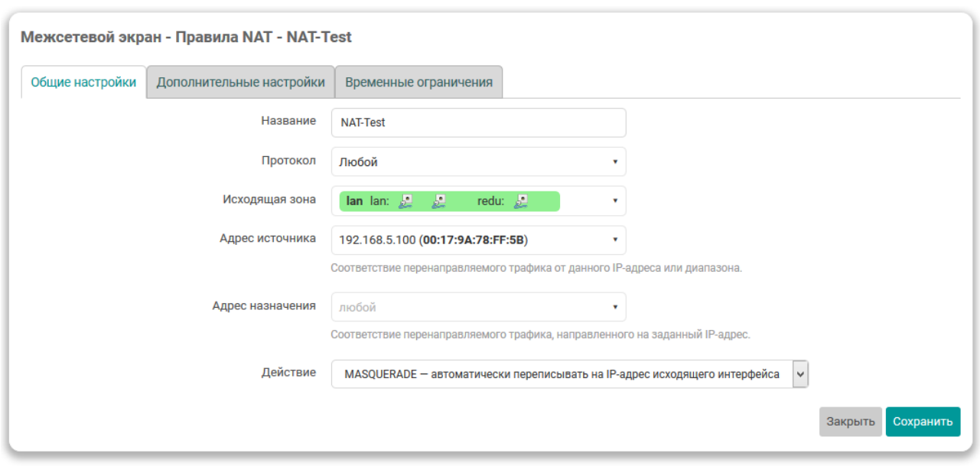This screenshot has height=470, width=980.
Task: Click the Название field label
Action: click(288, 121)
